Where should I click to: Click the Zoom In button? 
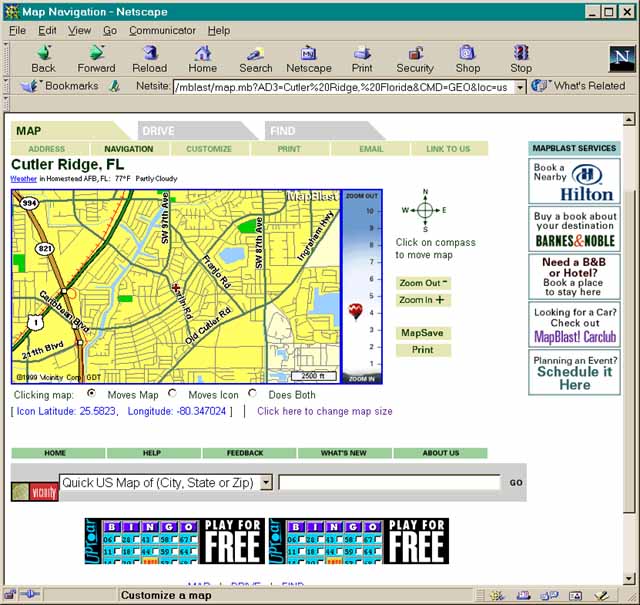pyautogui.click(x=423, y=300)
